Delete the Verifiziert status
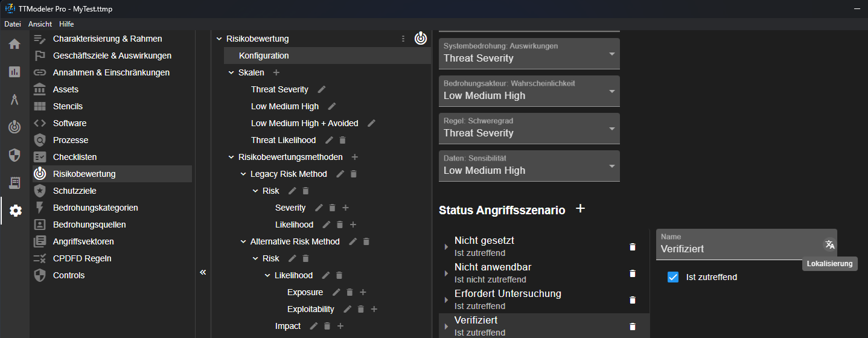The height and width of the screenshot is (338, 868). coord(633,327)
